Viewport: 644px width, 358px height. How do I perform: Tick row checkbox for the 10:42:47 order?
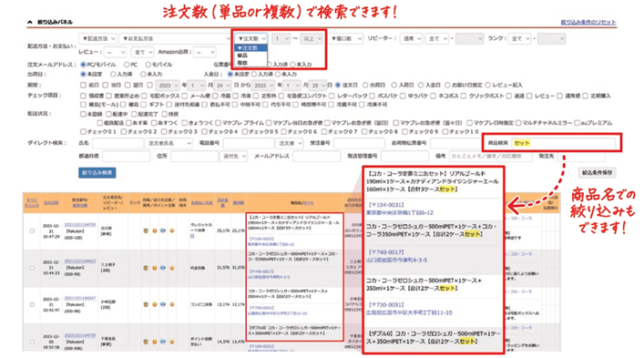(x=32, y=304)
